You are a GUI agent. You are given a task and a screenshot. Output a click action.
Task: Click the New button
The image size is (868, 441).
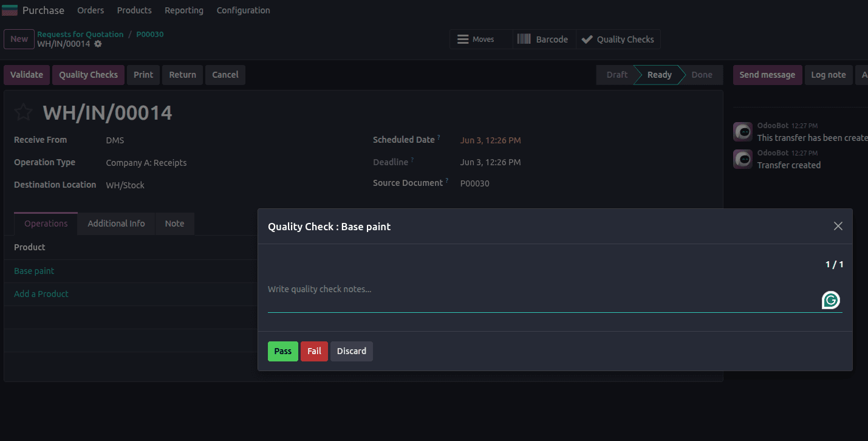19,39
